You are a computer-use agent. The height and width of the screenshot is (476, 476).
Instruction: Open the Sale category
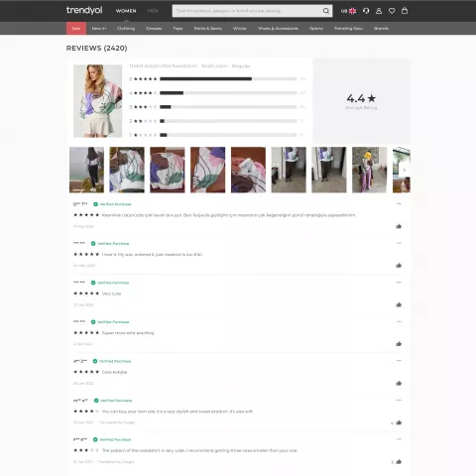click(x=76, y=29)
